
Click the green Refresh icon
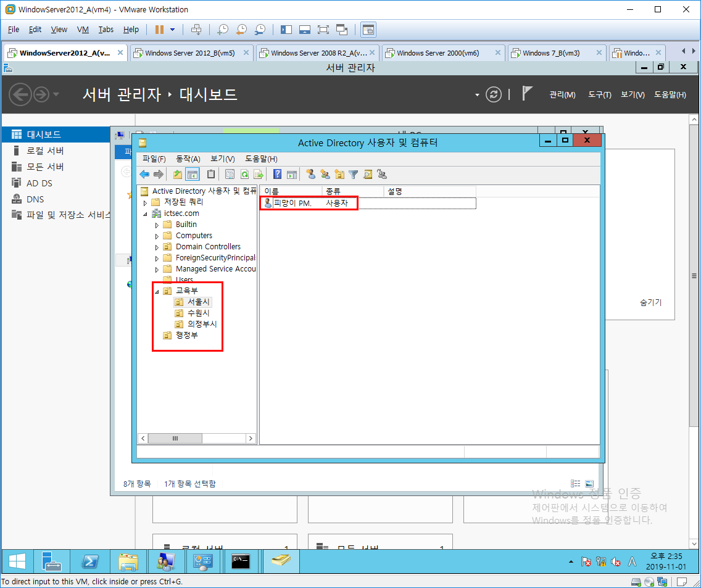click(244, 175)
